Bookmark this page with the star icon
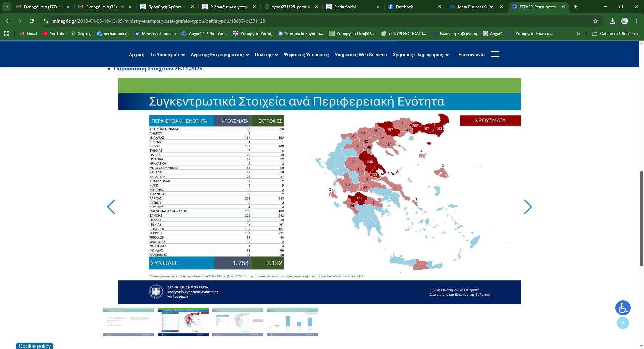This screenshot has height=349, width=644. (596, 21)
